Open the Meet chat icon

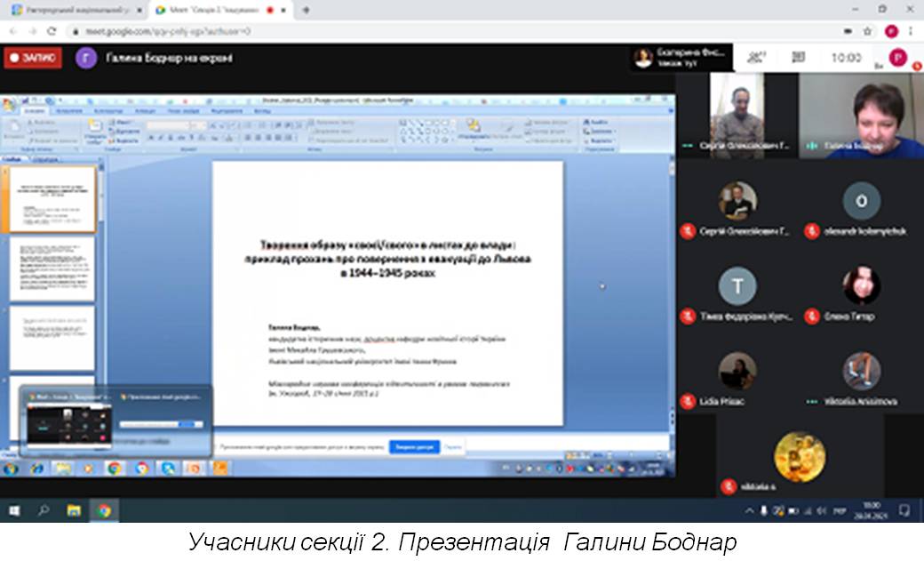pyautogui.click(x=798, y=57)
